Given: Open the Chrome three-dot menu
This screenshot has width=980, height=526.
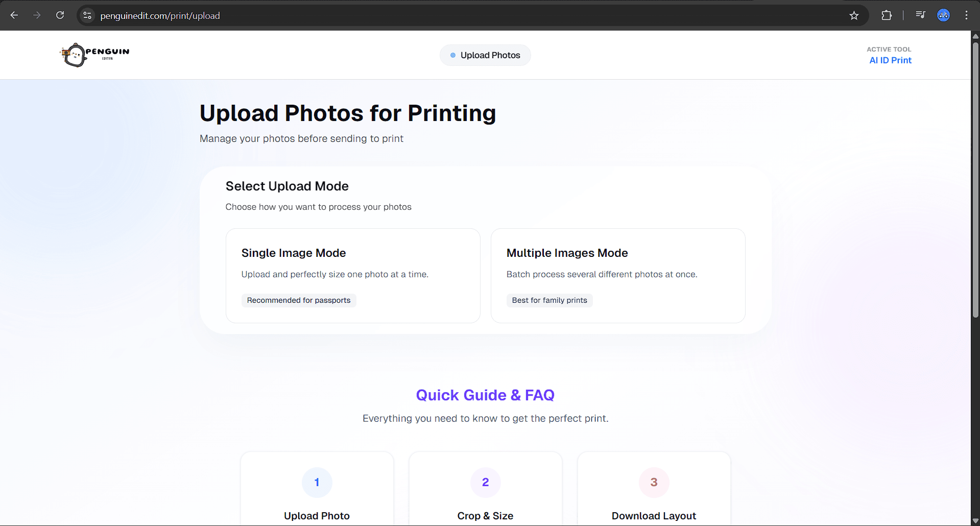Looking at the screenshot, I should tap(966, 15).
